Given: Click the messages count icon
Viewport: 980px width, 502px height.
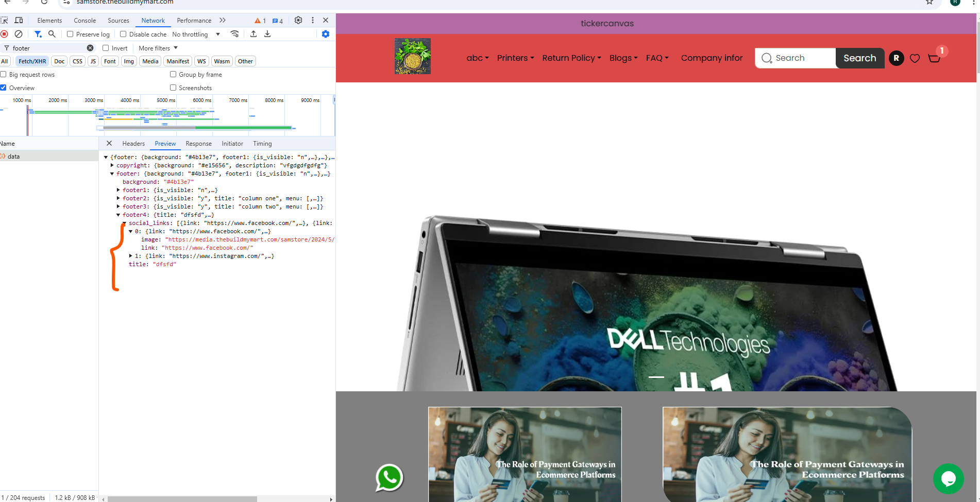Looking at the screenshot, I should point(278,21).
